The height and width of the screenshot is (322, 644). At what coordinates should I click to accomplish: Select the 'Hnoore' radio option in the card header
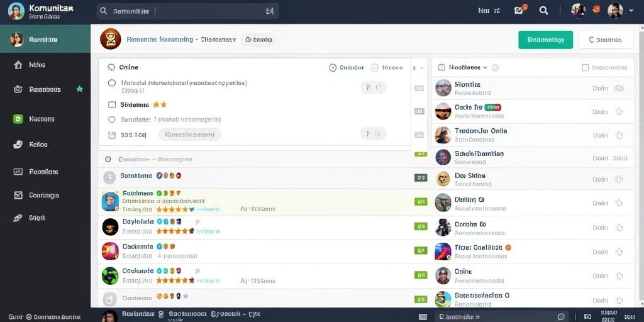tap(374, 68)
